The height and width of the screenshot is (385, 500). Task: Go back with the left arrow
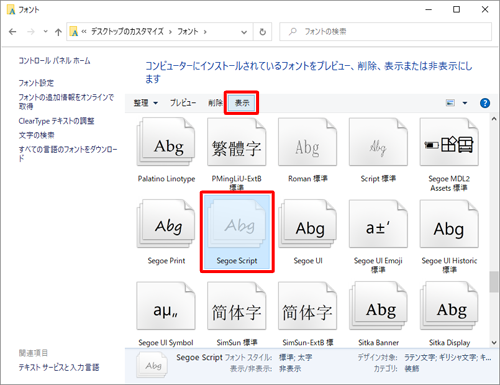[x=13, y=32]
